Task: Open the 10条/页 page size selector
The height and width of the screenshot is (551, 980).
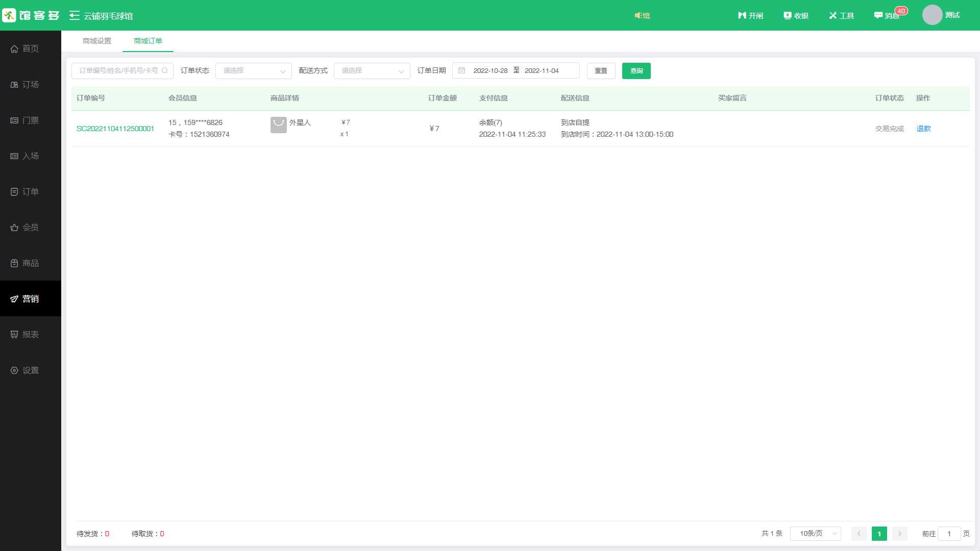Action: tap(815, 533)
